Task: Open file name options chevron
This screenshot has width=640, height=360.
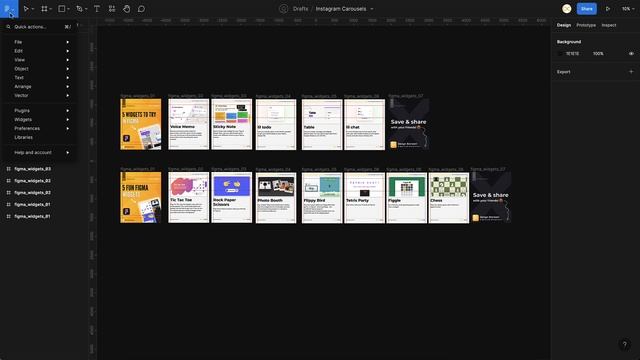Action: click(x=371, y=9)
